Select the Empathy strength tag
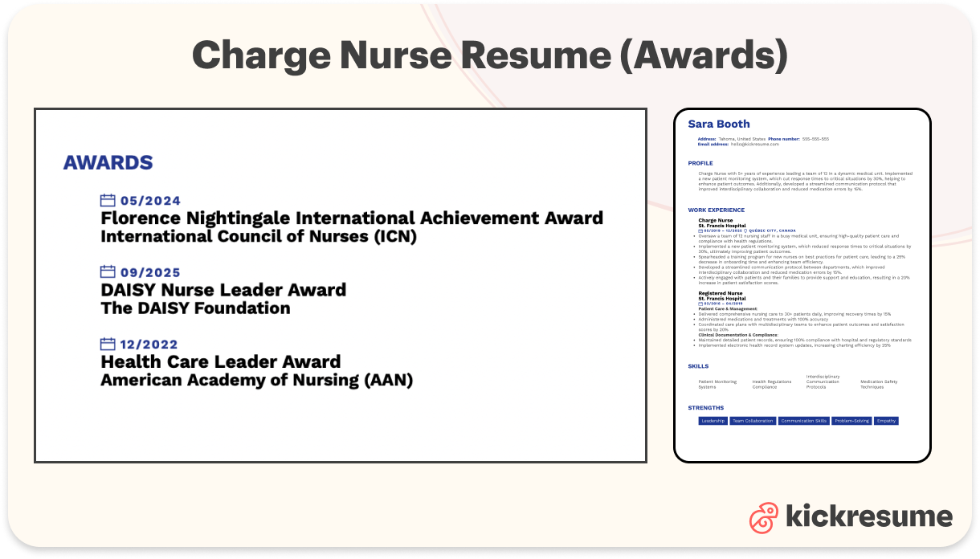The image size is (980, 559). pos(886,420)
